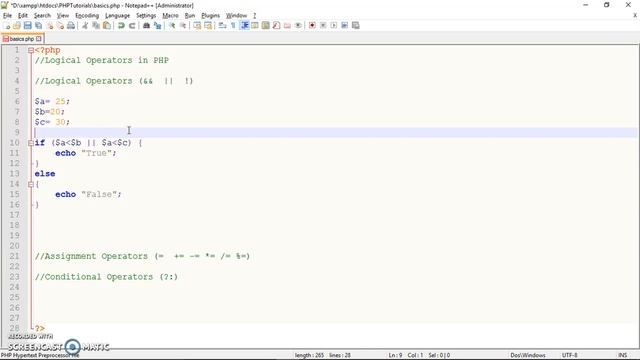
Task: Open Replace dialog from toolbar icon
Action: [x=157, y=25]
